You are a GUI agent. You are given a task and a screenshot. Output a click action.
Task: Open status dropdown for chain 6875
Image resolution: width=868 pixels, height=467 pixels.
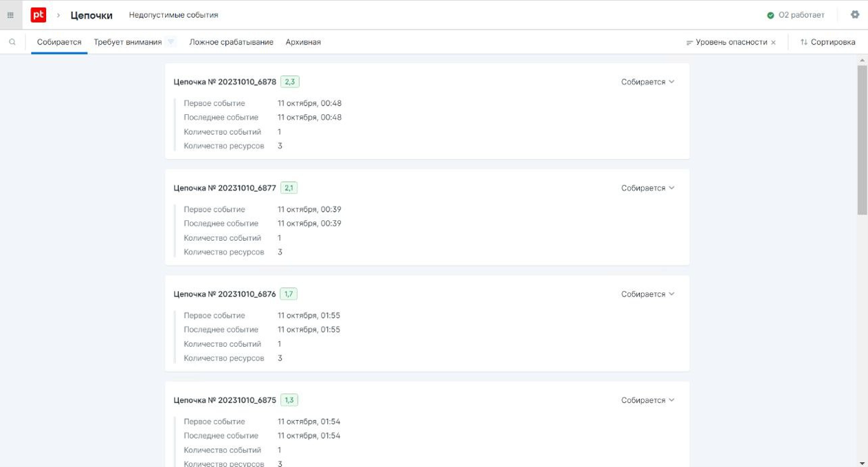(x=647, y=400)
